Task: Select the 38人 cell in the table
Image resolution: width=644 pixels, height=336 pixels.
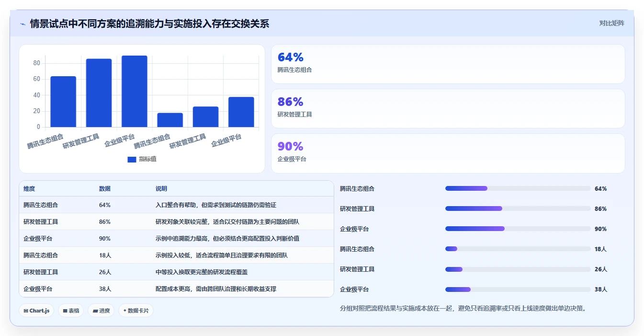Action: (x=105, y=289)
